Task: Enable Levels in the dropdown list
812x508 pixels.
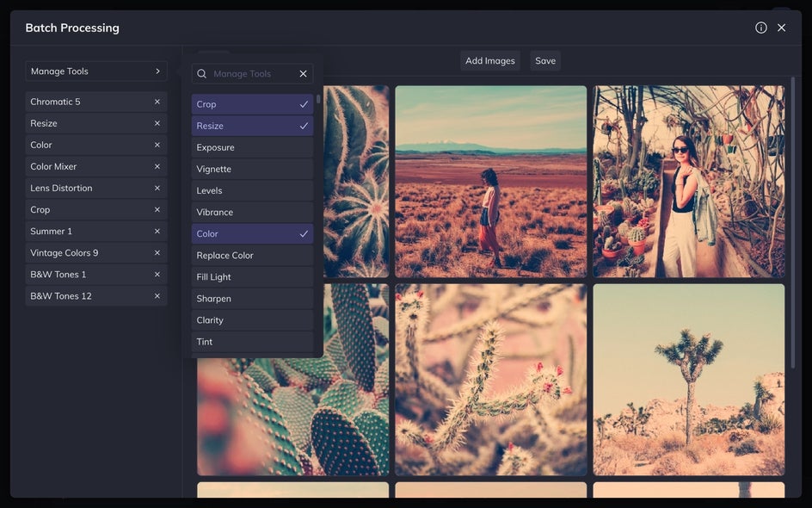Action: (x=252, y=191)
